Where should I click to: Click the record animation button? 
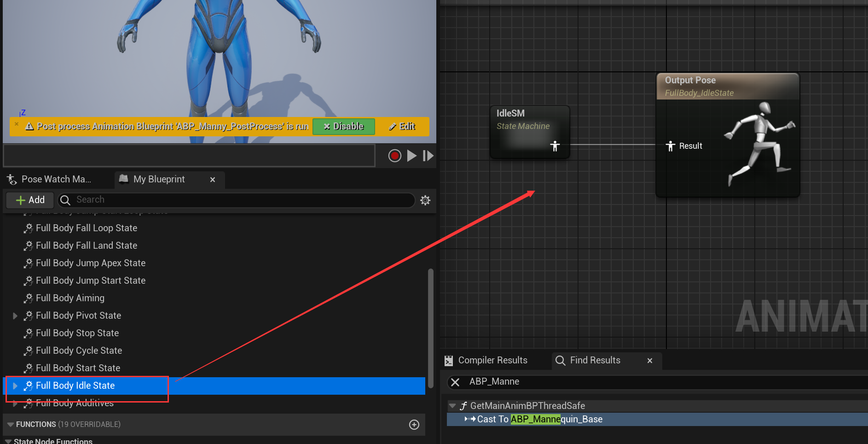point(394,156)
